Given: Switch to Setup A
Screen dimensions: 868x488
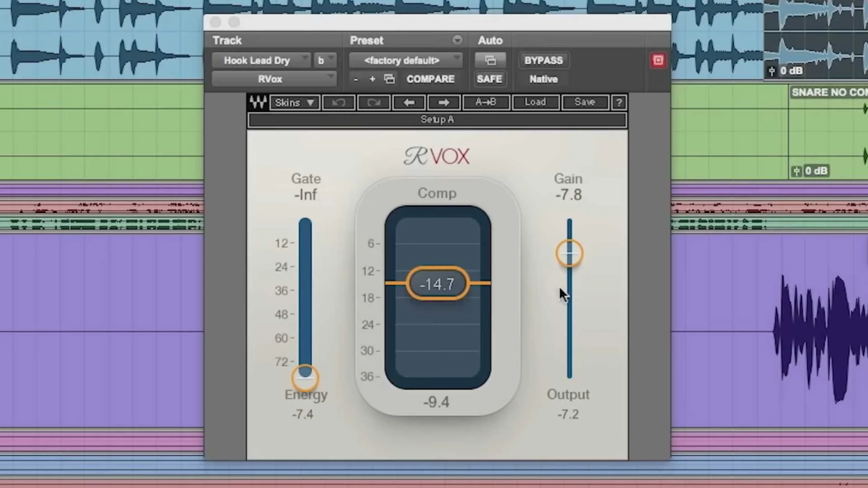Looking at the screenshot, I should point(437,119).
